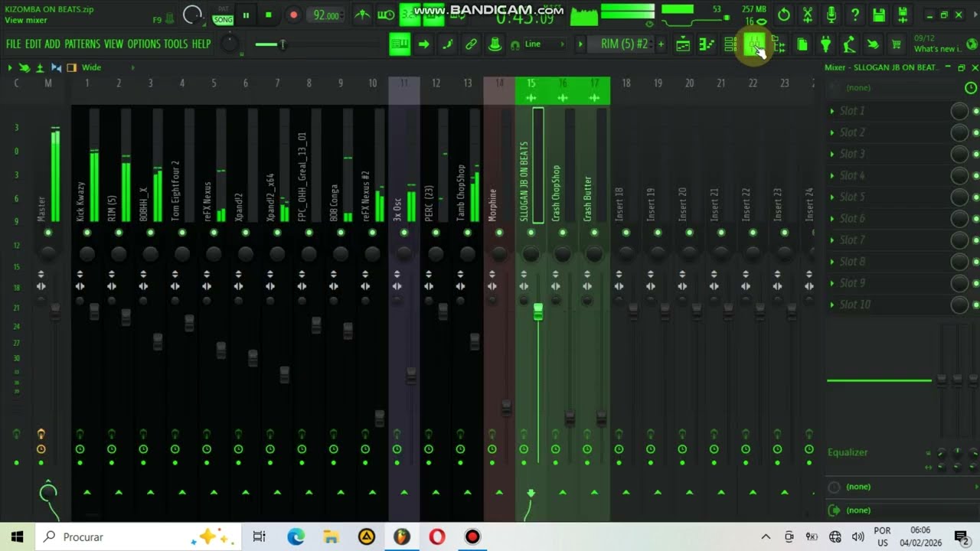Toggle the link icon in toolbar
Viewport: 980px width, 551px height.
pos(471,44)
